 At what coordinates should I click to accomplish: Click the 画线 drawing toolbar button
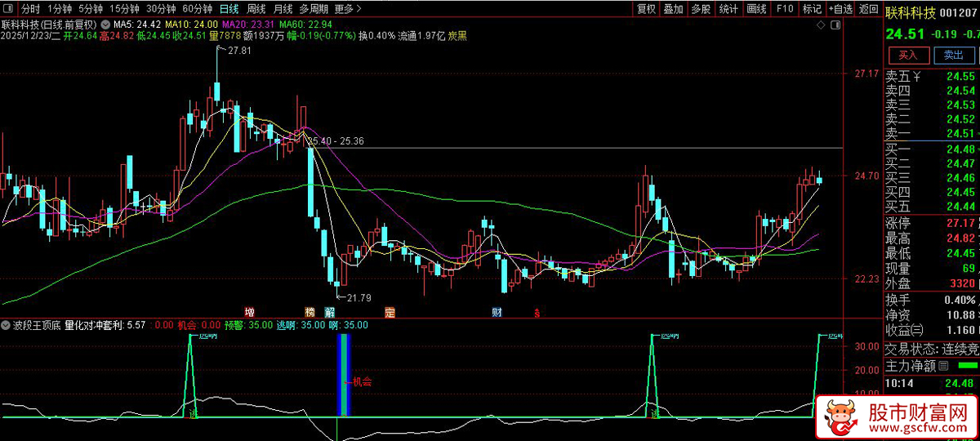[757, 9]
